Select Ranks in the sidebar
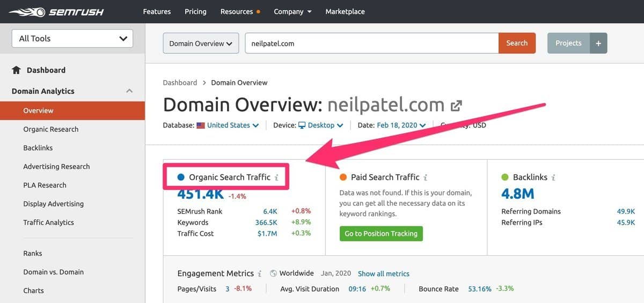This screenshot has height=303, width=644. pyautogui.click(x=33, y=253)
